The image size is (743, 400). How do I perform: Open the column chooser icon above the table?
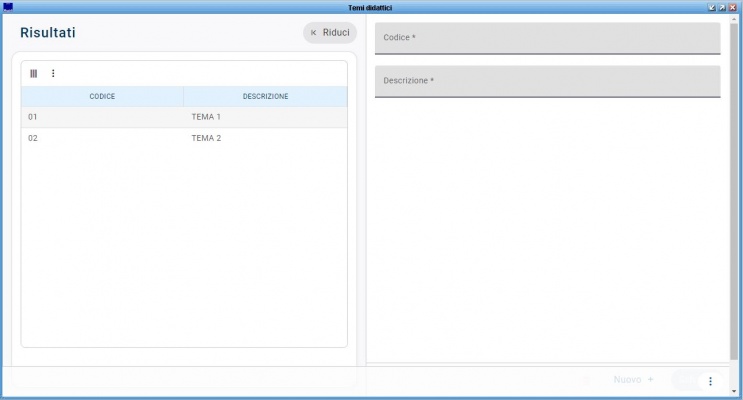(x=34, y=73)
